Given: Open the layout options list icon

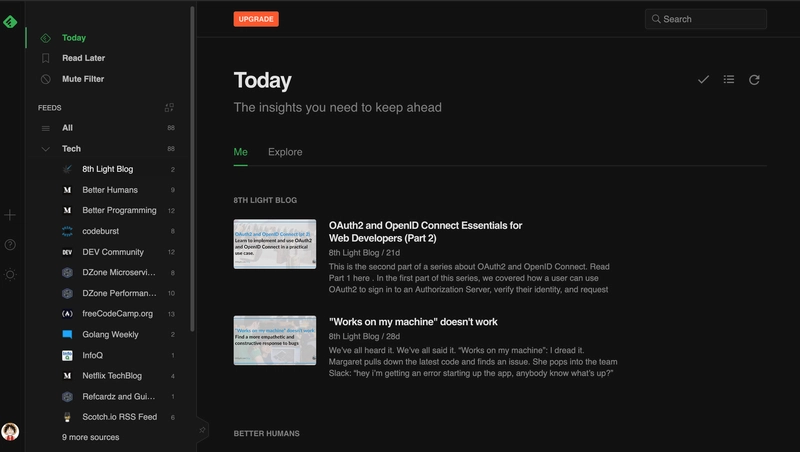Looking at the screenshot, I should point(729,80).
